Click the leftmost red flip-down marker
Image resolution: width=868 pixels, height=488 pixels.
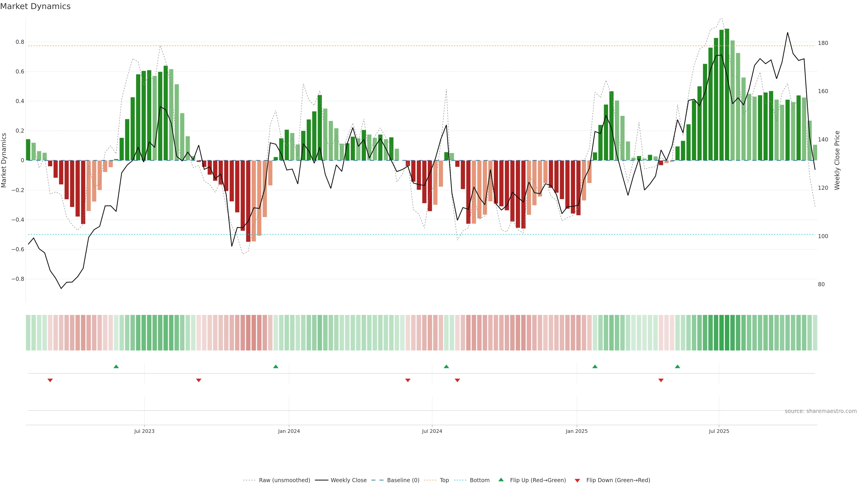(x=50, y=380)
